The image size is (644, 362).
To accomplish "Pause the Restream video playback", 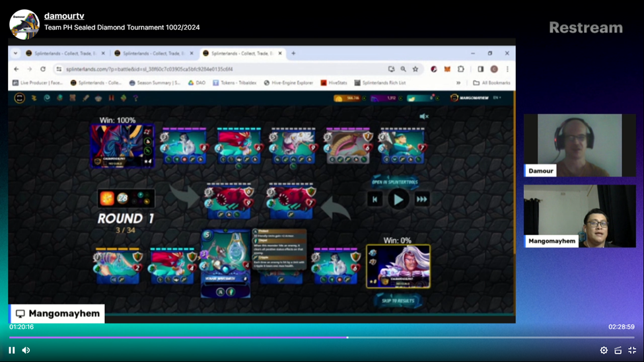I will click(11, 350).
